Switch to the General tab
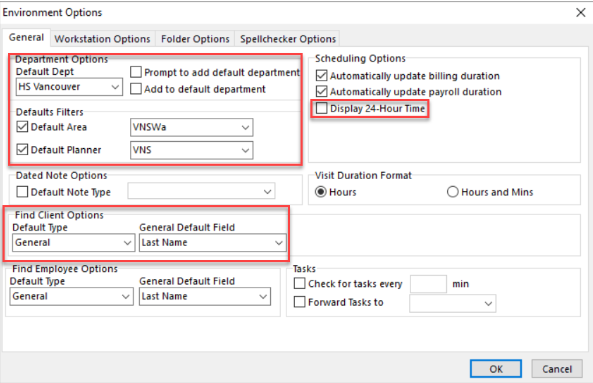 pos(26,37)
